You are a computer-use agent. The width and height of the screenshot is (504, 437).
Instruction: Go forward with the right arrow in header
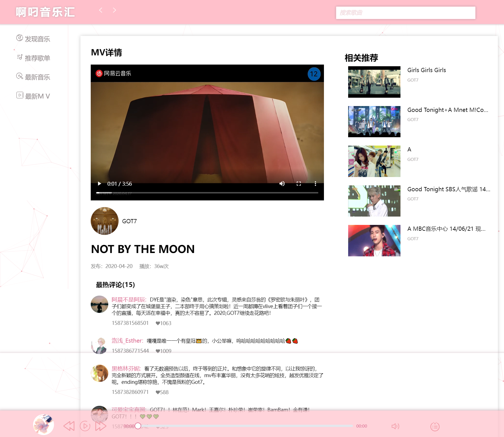click(x=114, y=10)
